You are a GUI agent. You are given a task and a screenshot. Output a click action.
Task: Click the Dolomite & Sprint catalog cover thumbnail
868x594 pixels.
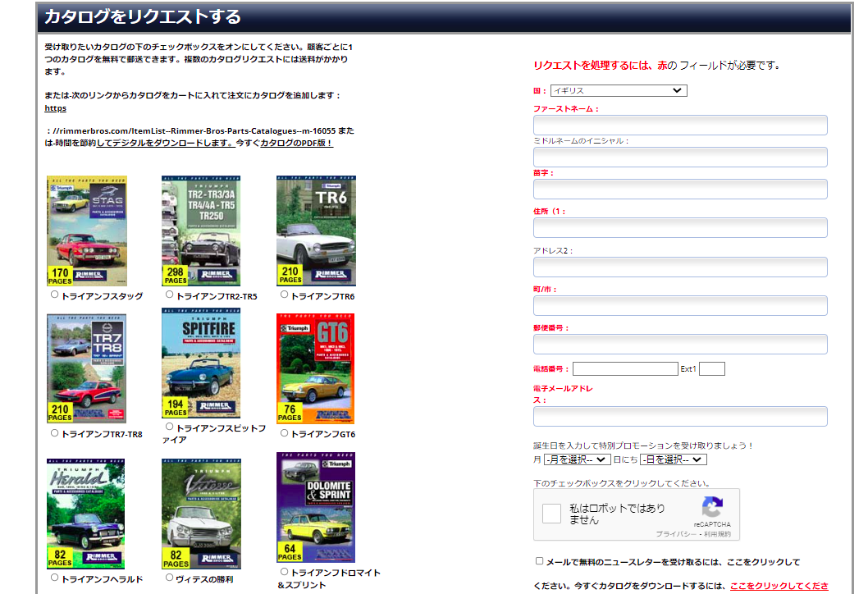[316, 507]
